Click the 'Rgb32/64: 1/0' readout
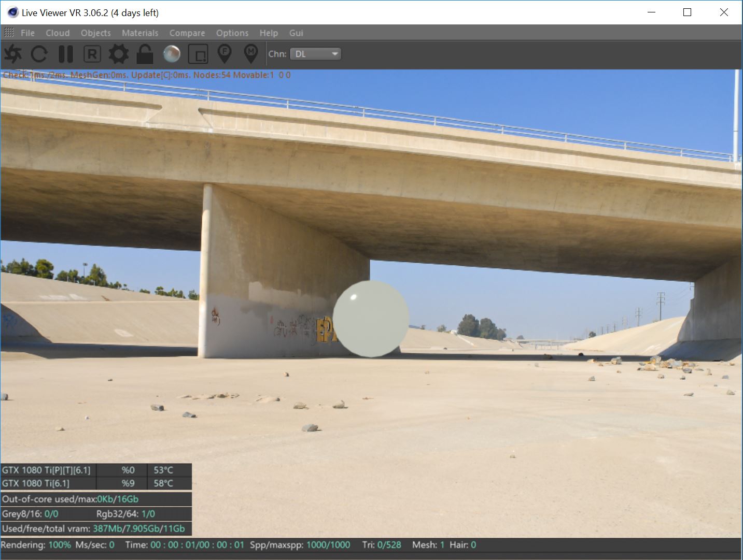 (125, 514)
